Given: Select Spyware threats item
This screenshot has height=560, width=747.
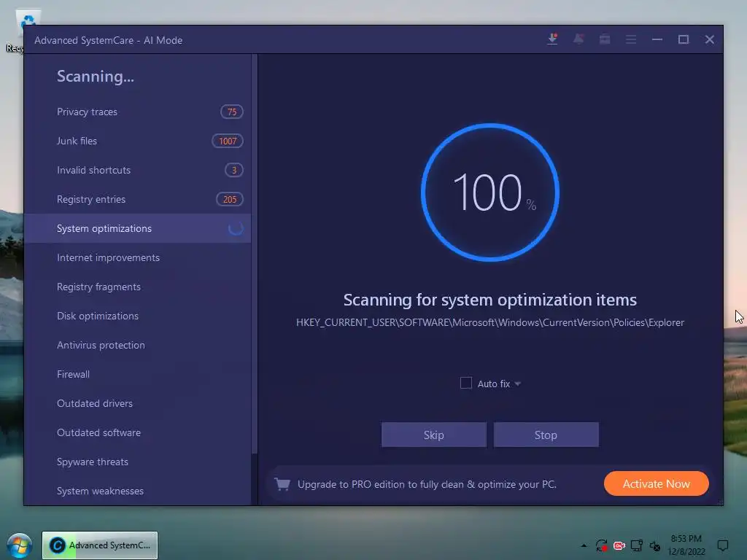Looking at the screenshot, I should pos(137,462).
